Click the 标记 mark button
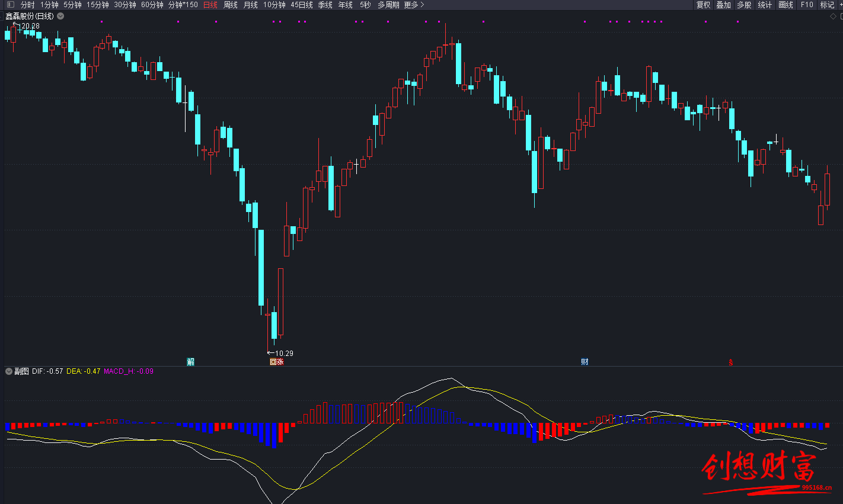 pos(827,5)
